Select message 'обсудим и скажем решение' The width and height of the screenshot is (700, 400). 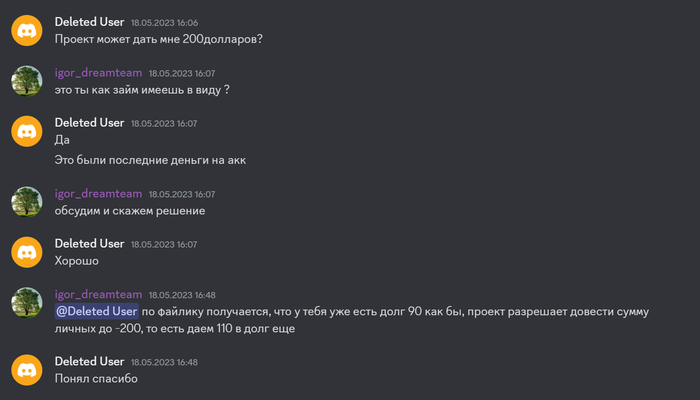pyautogui.click(x=130, y=211)
